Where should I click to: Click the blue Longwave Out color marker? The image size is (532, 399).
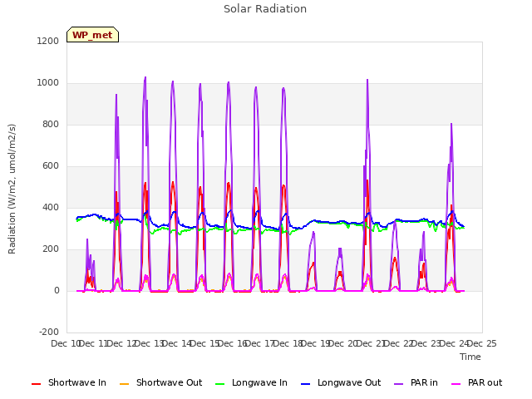(x=305, y=384)
